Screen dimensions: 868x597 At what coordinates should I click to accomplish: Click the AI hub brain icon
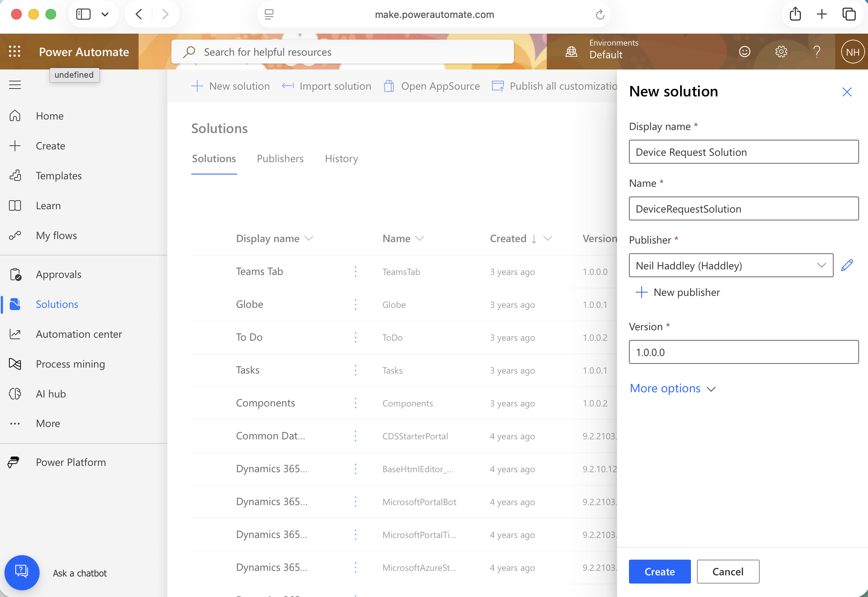pyautogui.click(x=15, y=394)
